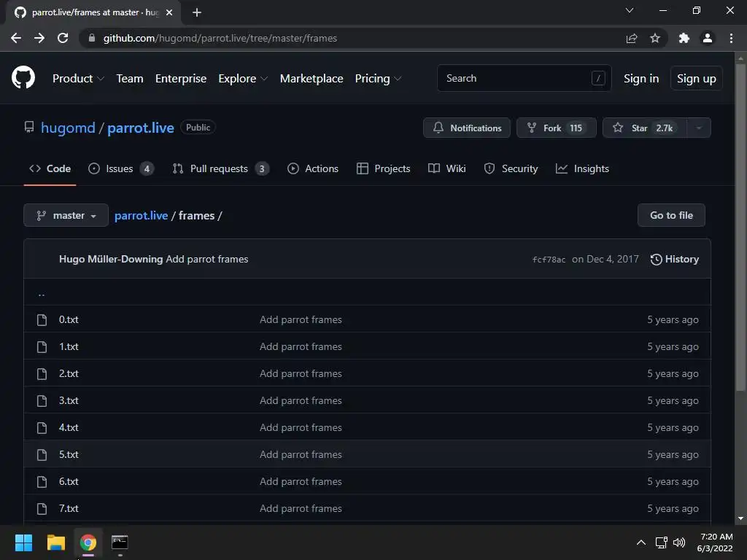
Task: Open the Marketplace nav link
Action: tap(311, 79)
